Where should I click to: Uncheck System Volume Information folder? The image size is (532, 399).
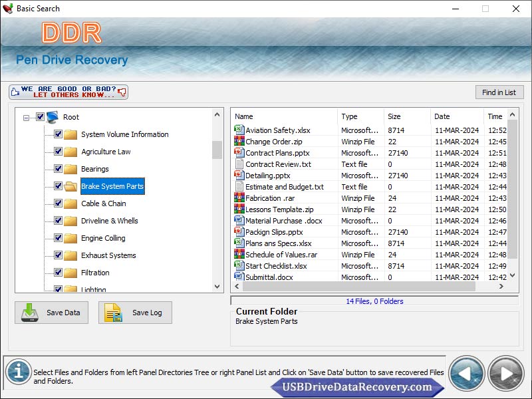point(58,134)
